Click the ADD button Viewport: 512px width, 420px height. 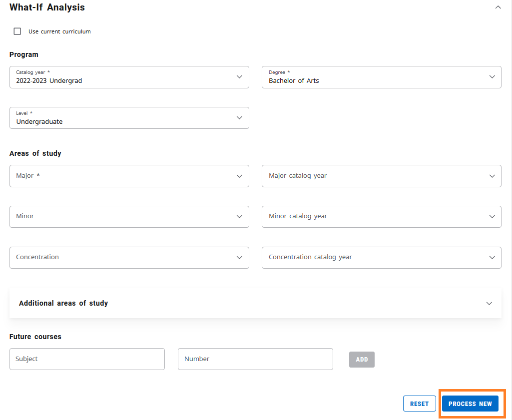pos(362,359)
